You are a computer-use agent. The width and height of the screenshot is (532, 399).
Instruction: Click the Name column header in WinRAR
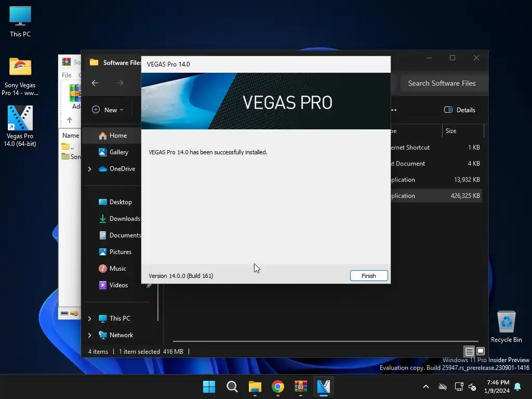point(71,136)
